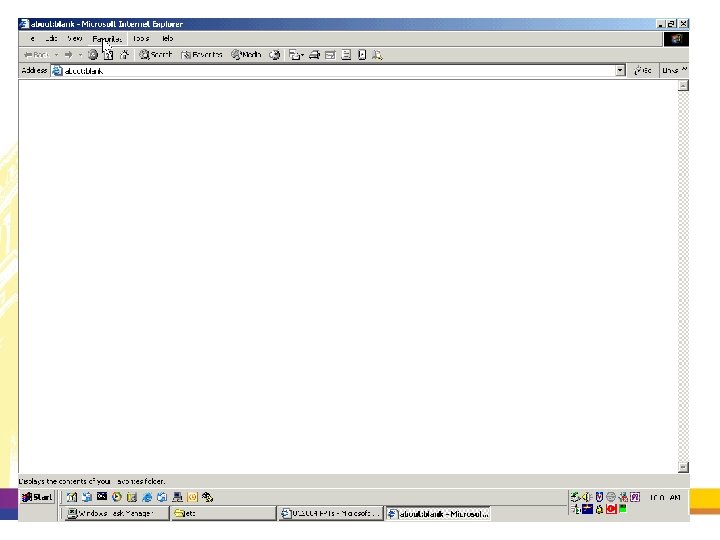The height and width of the screenshot is (540, 720).
Task: Expand the address bar dropdown
Action: tap(620, 70)
